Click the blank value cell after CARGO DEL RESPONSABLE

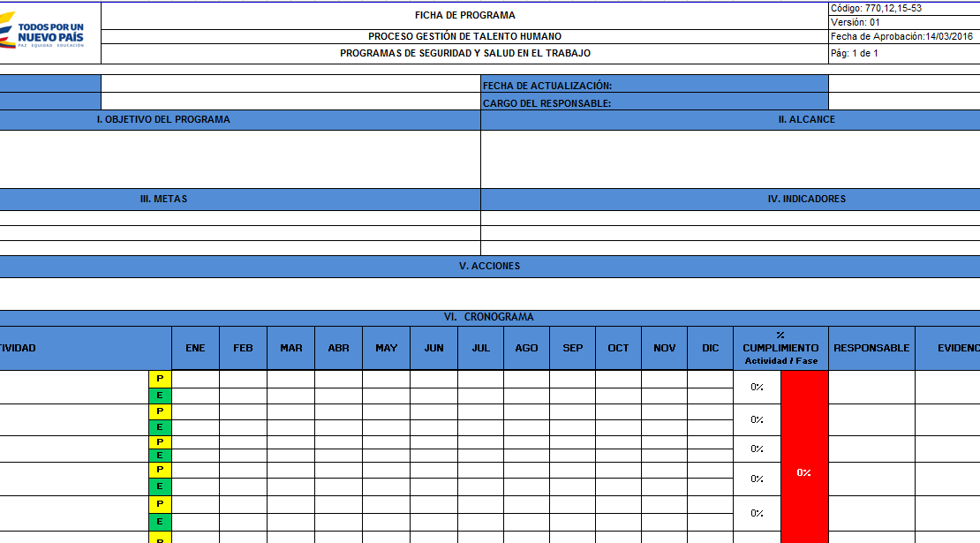coord(904,102)
